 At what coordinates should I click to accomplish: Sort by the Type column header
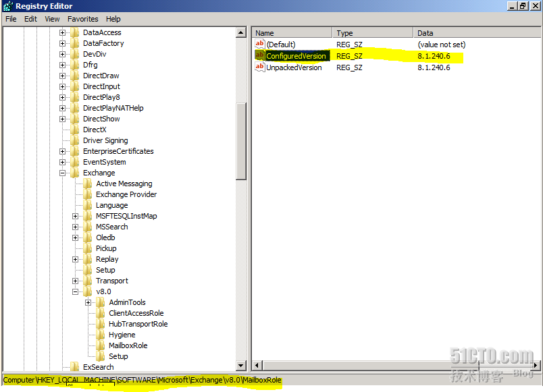(x=373, y=33)
